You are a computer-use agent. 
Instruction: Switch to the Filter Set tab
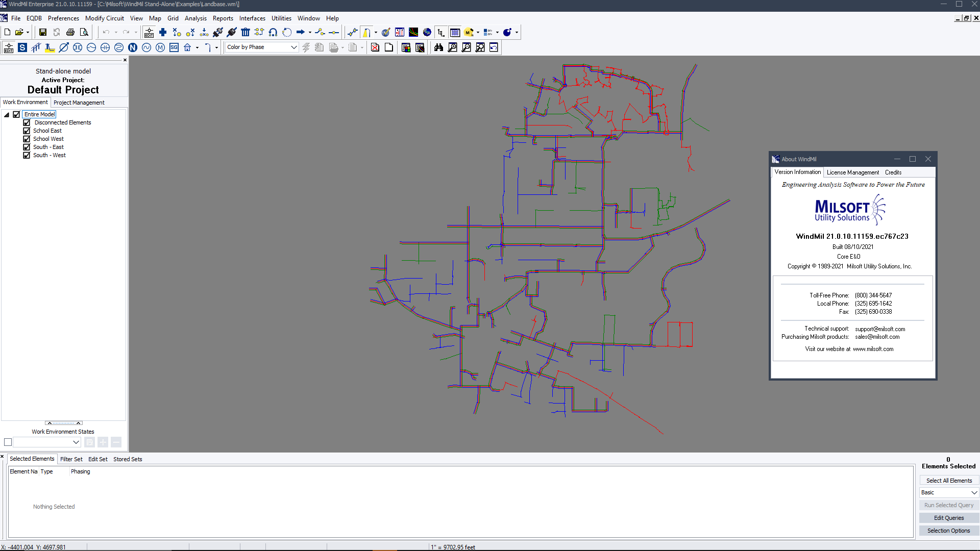click(x=71, y=459)
